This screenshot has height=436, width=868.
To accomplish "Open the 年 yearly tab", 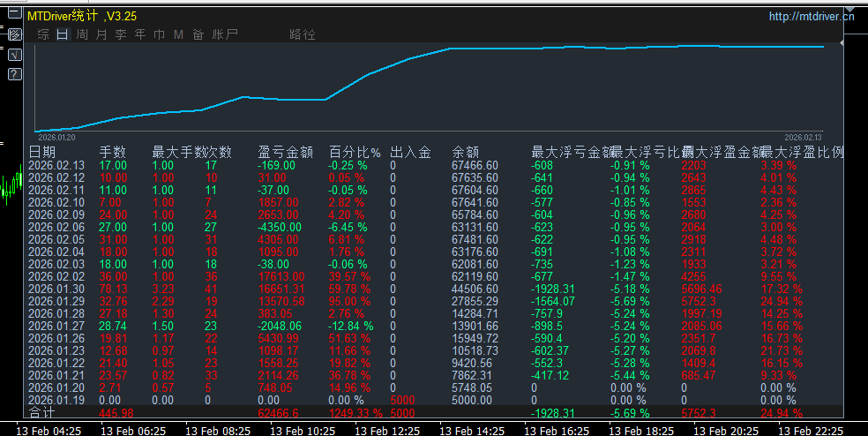I will coord(140,34).
